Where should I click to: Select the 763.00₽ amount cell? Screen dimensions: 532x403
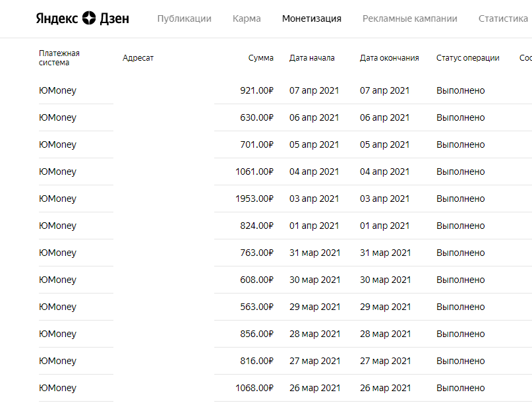(256, 253)
